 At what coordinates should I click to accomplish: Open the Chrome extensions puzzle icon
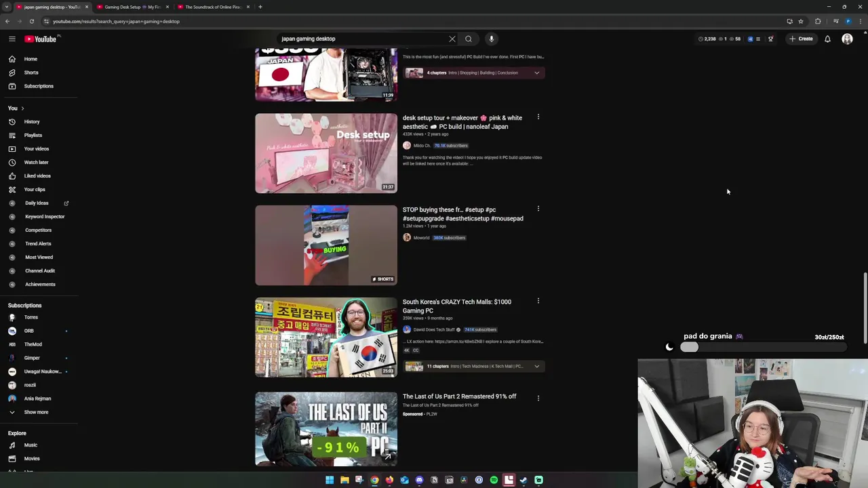click(x=818, y=21)
